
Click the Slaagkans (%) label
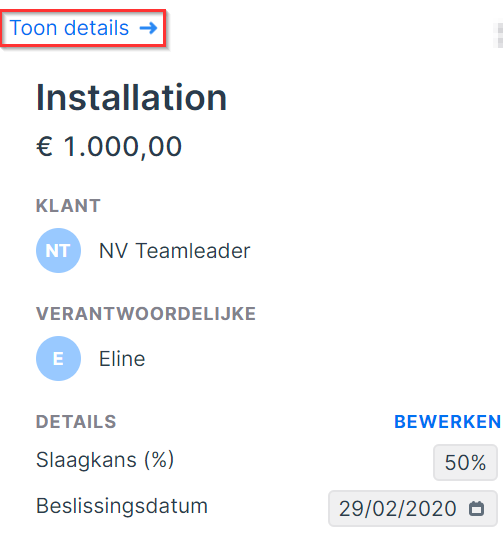click(x=105, y=460)
